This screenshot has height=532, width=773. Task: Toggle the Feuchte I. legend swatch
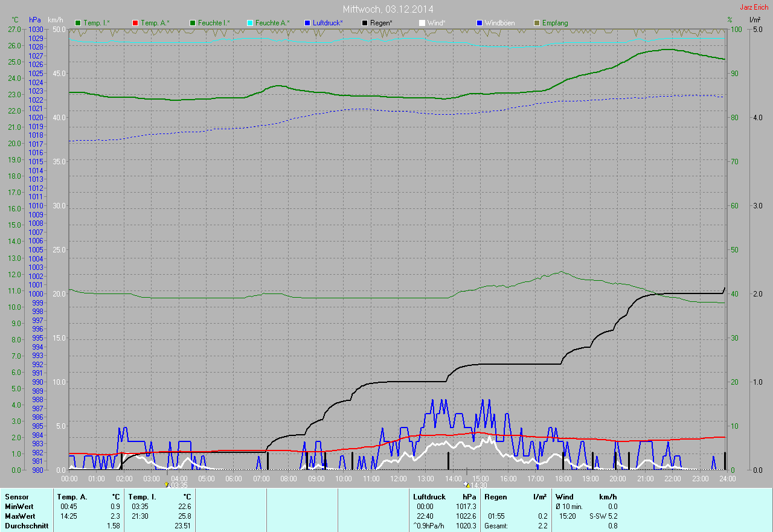click(x=193, y=23)
